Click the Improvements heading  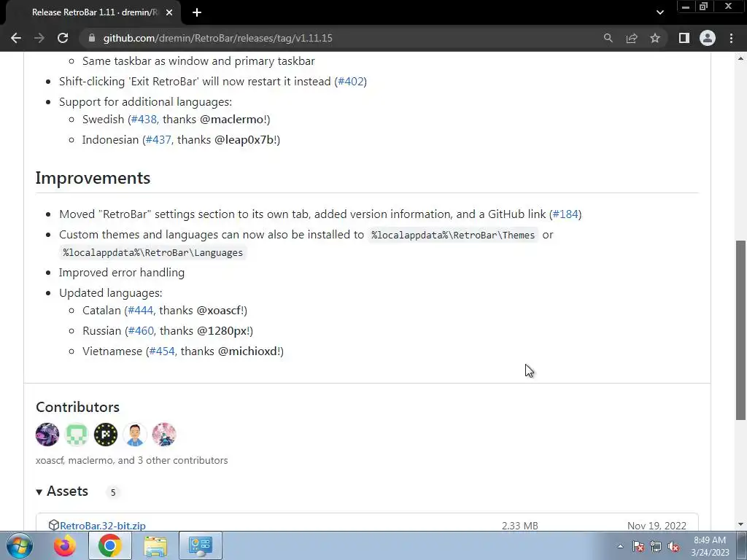tap(93, 178)
